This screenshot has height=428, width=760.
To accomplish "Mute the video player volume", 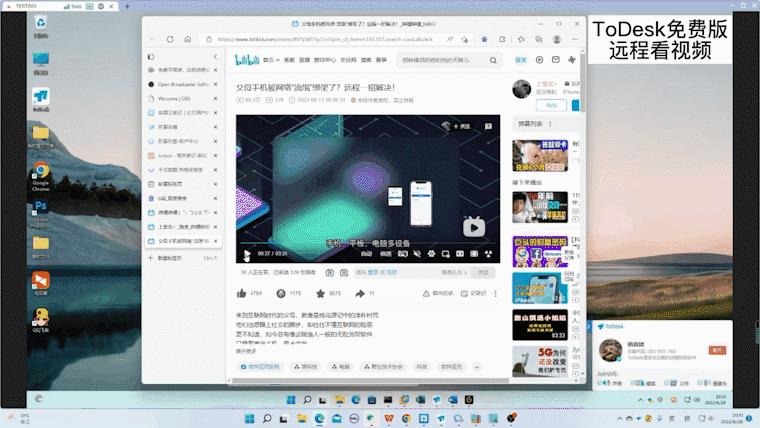I will click(417, 254).
